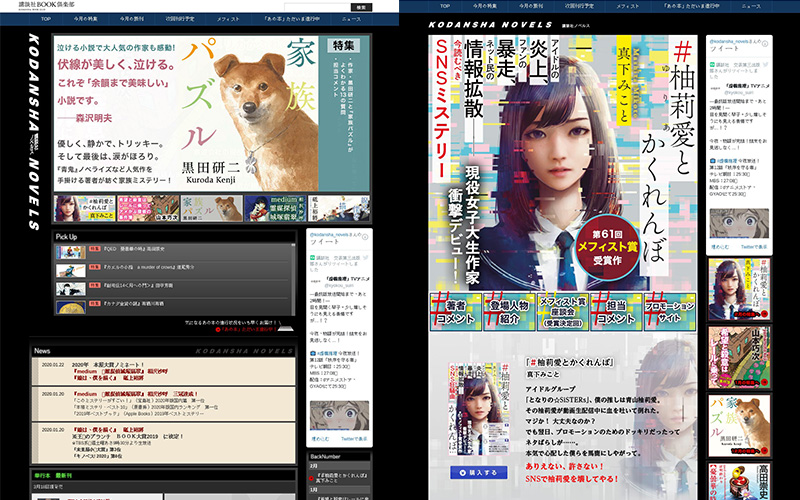The image size is (800, 500).
Task: Open 2020.01.20 medium 三冠達成 news item
Action: point(163,404)
